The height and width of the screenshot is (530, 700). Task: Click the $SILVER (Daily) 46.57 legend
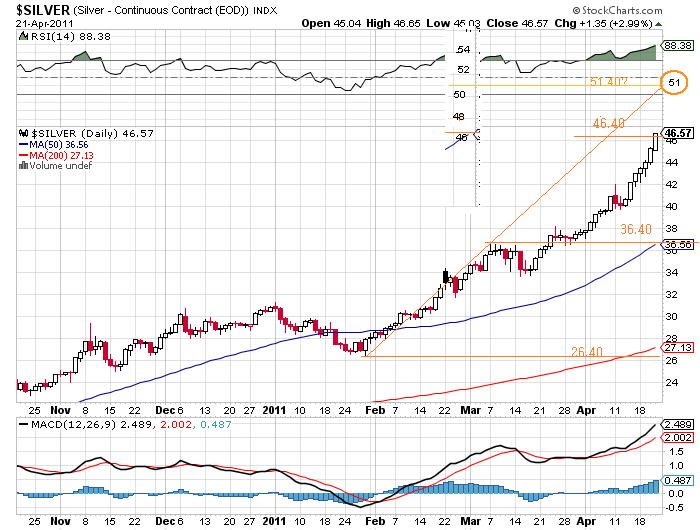coord(92,134)
